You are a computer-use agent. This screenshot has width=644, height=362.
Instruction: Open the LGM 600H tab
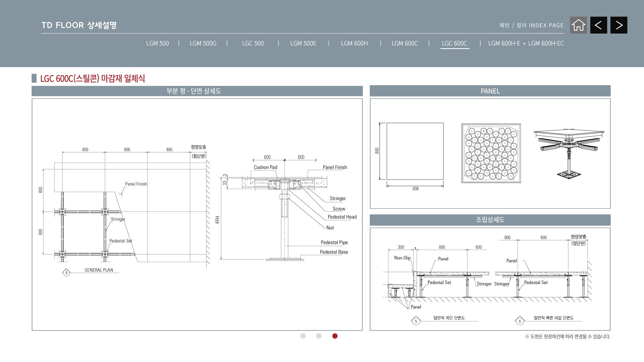coord(354,44)
